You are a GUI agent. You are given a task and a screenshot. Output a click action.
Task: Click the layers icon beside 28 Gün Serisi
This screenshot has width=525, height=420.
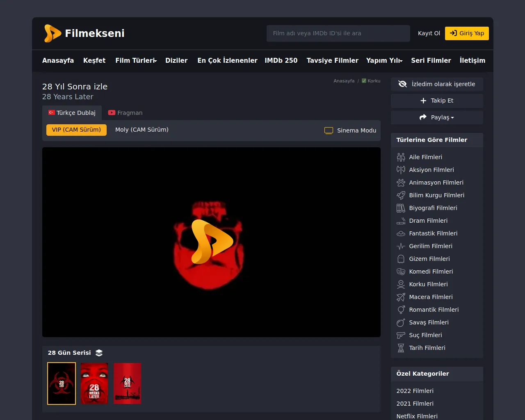(x=99, y=353)
